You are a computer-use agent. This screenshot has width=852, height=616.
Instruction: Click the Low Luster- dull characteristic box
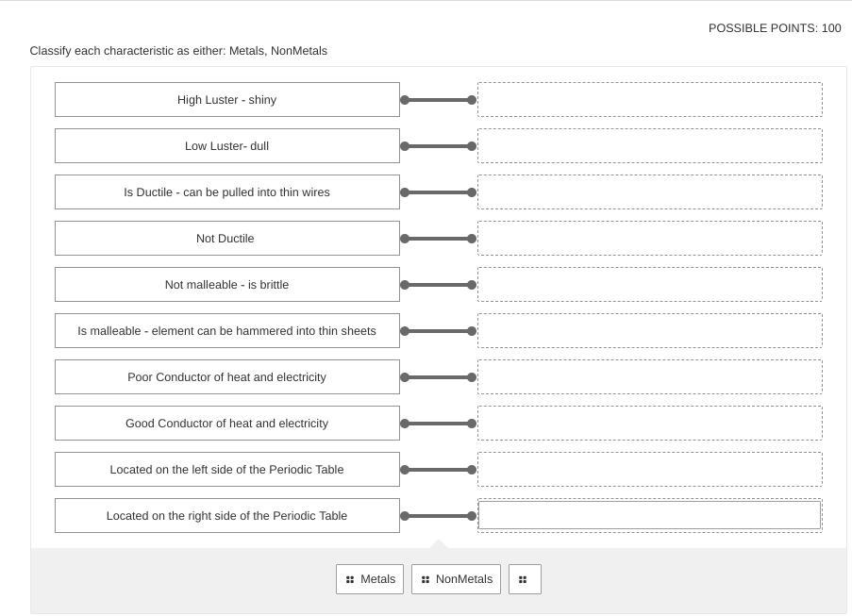[227, 146]
